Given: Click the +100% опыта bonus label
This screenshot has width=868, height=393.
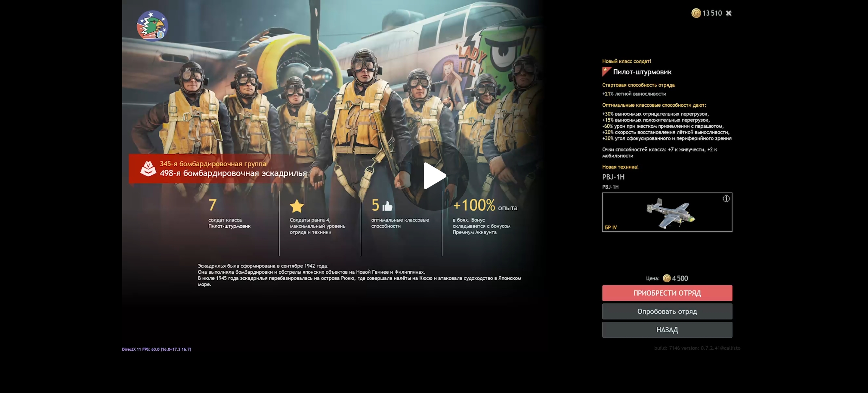Looking at the screenshot, I should coord(485,206).
